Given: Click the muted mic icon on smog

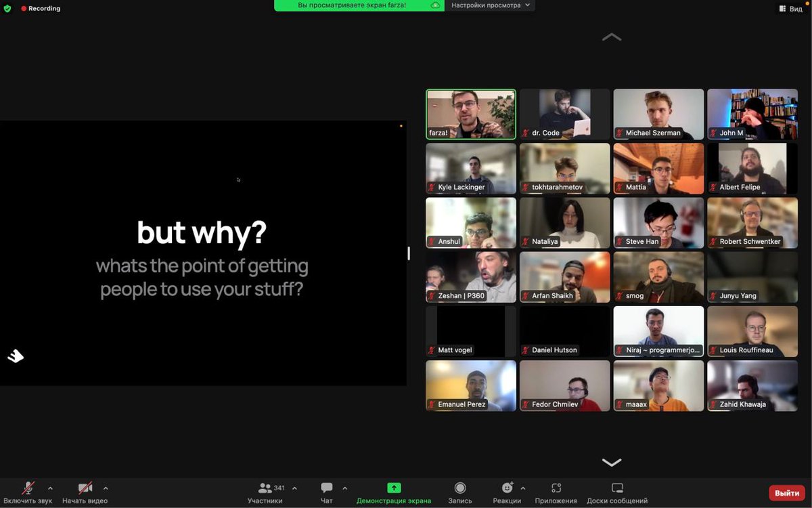Looking at the screenshot, I should (x=620, y=296).
